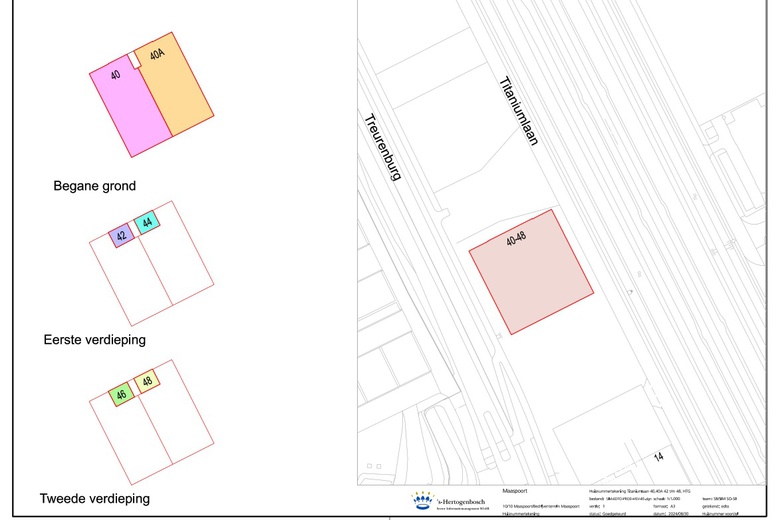This screenshot has width=780, height=520.
Task: Click the Titaniumlaan street label
Action: click(x=518, y=112)
